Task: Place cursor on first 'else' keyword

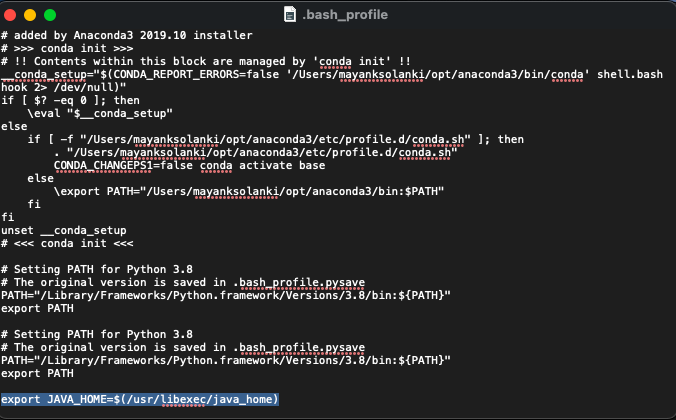Action: click(x=14, y=127)
